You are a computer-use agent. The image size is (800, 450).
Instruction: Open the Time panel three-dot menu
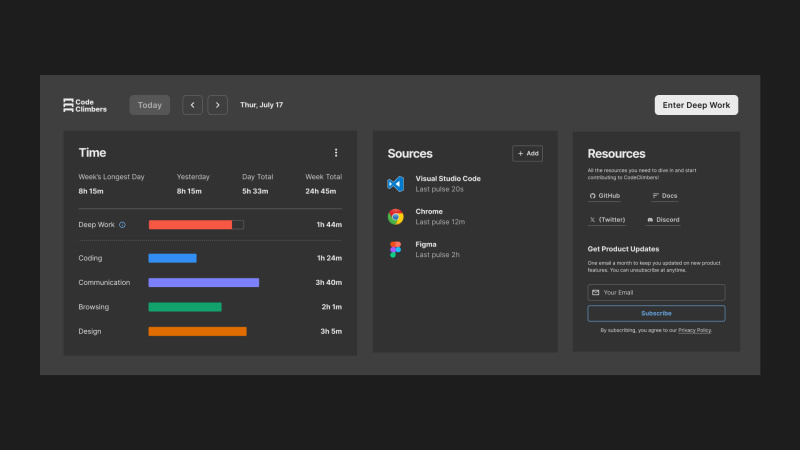(x=336, y=153)
